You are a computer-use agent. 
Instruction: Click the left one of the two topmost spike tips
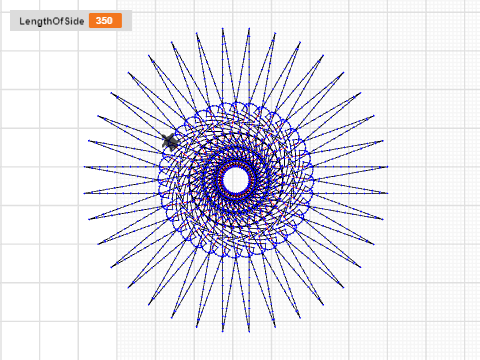click(x=223, y=29)
